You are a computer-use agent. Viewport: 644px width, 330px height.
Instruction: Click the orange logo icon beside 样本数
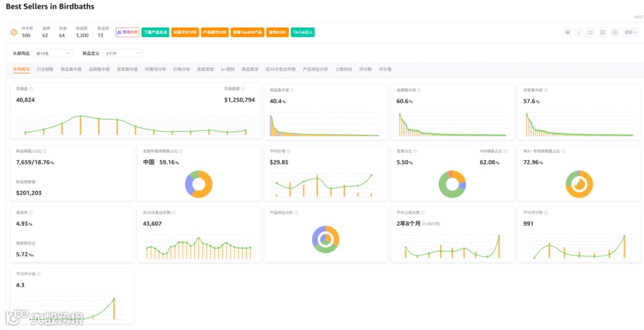(x=14, y=32)
